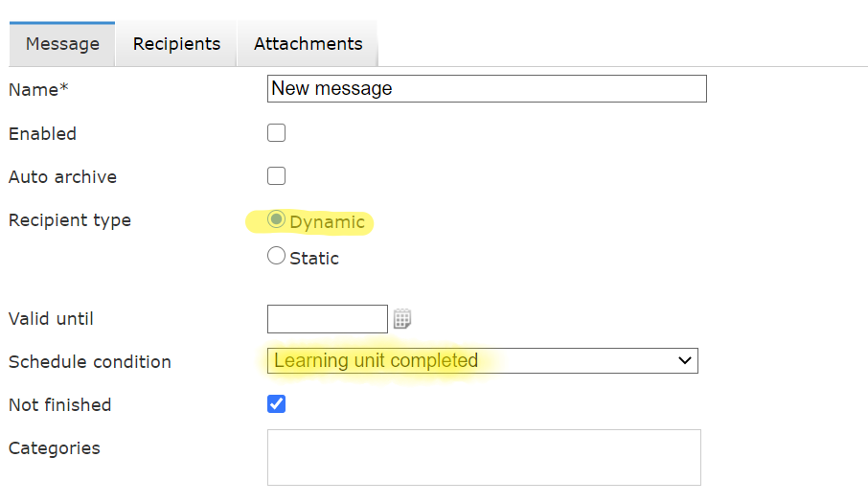Viewport: 868px width, 503px height.
Task: Open the Schedule condition dropdown
Action: click(x=482, y=361)
